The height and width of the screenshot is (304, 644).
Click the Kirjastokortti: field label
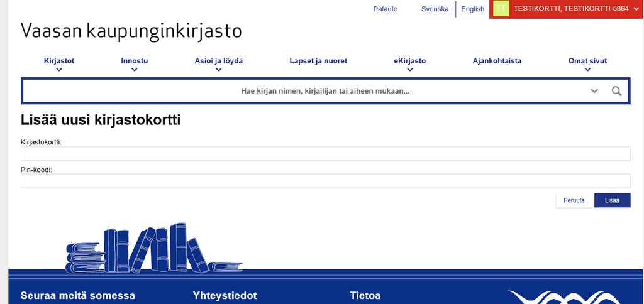pyautogui.click(x=41, y=142)
